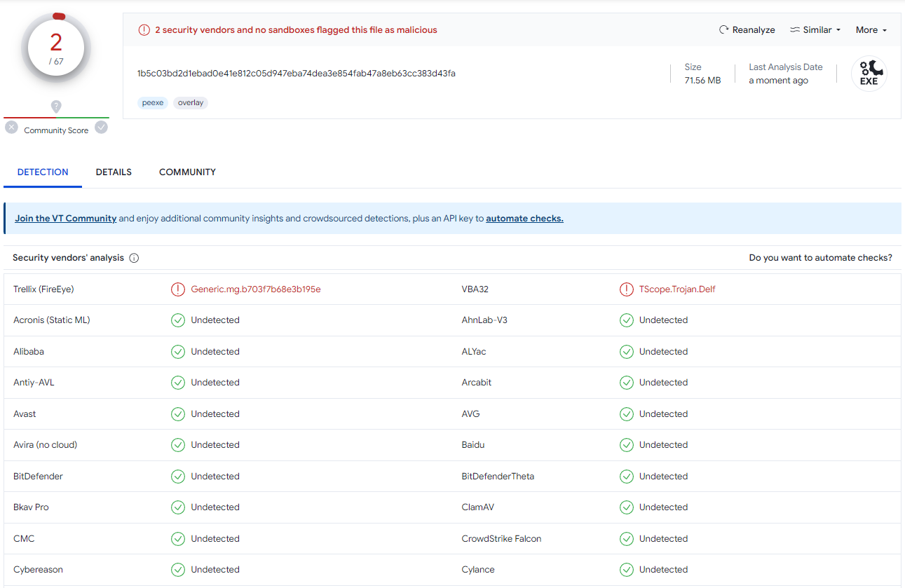Click the peexe tag
905x588 pixels.
153,103
